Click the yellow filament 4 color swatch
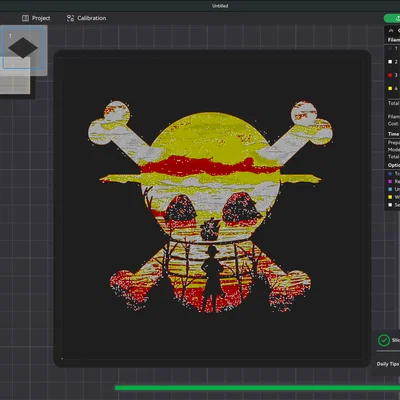Viewport: 400px width, 400px height. point(390,88)
